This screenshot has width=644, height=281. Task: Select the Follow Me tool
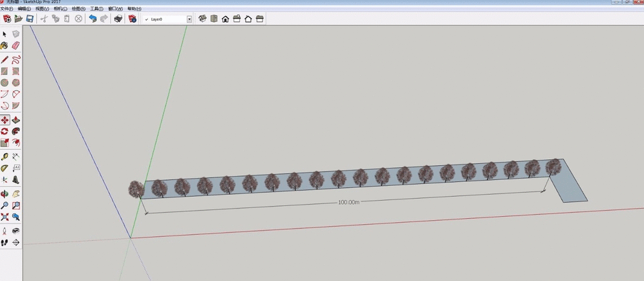[16, 131]
